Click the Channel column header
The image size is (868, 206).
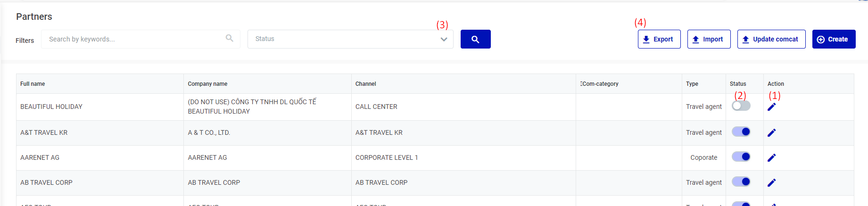point(365,84)
